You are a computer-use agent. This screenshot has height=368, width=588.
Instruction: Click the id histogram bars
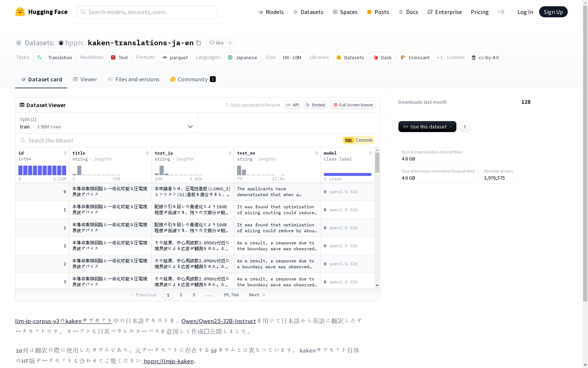click(42, 170)
